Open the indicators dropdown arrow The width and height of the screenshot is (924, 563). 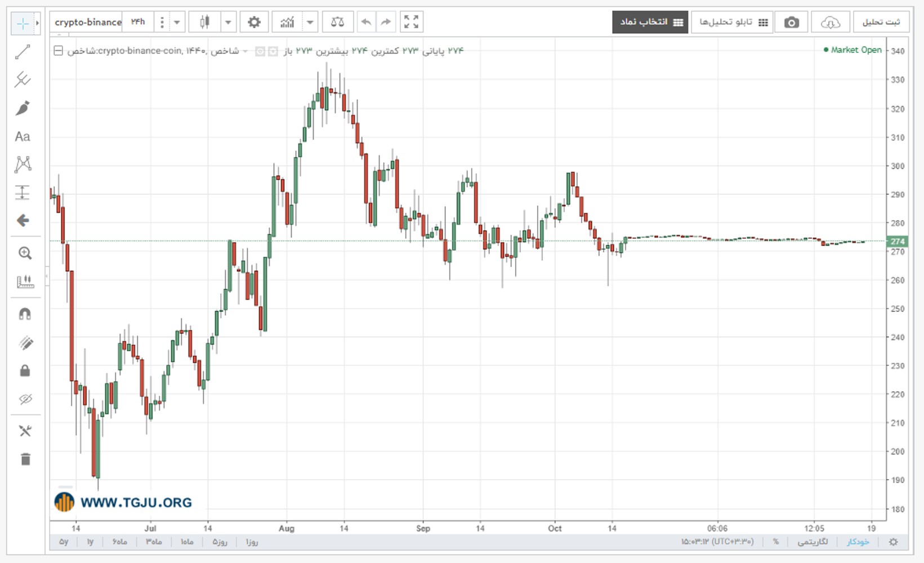[310, 23]
